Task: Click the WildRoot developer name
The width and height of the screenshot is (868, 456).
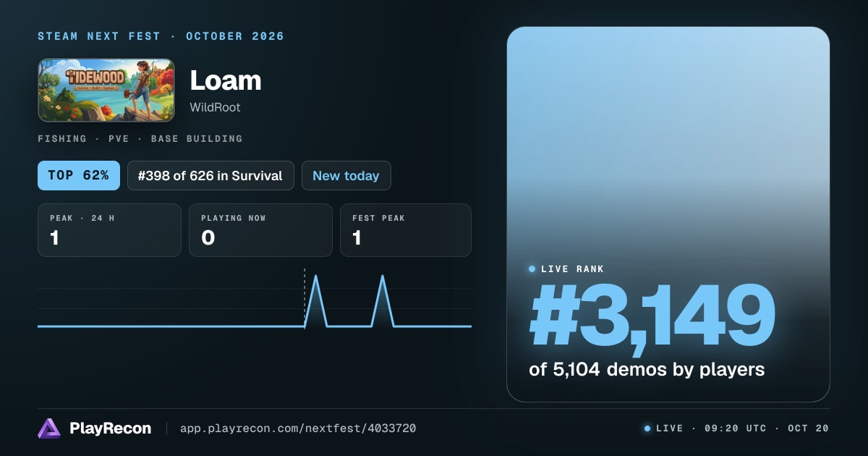Action: click(x=215, y=107)
